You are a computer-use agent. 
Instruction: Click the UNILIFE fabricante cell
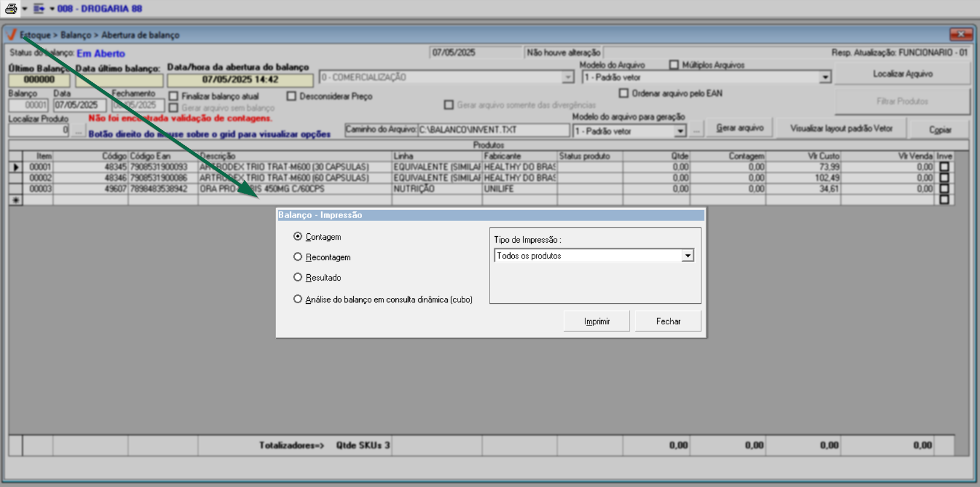(x=519, y=189)
